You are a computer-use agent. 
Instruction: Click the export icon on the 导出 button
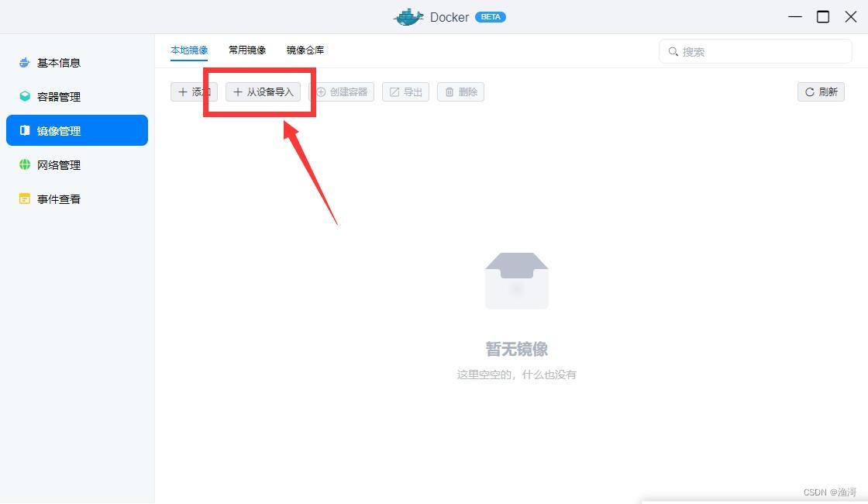394,91
